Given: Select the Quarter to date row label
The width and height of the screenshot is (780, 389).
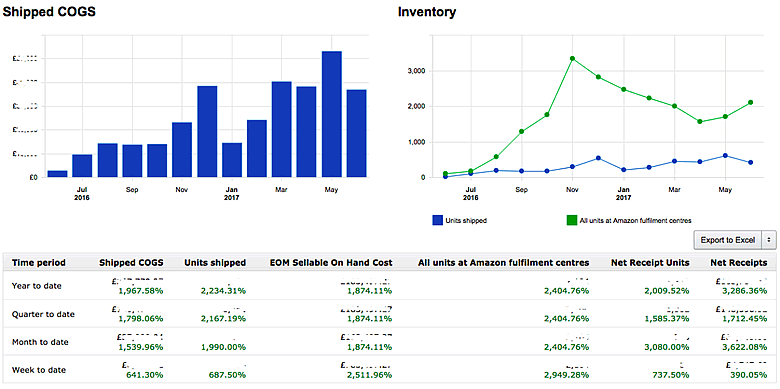Looking at the screenshot, I should [43, 314].
